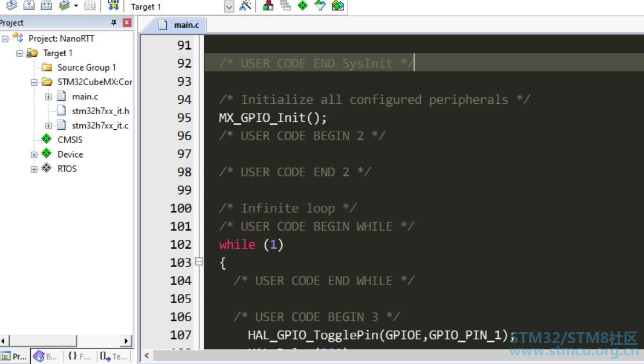Click the MX_GPIO_Init(); code line

click(x=273, y=118)
